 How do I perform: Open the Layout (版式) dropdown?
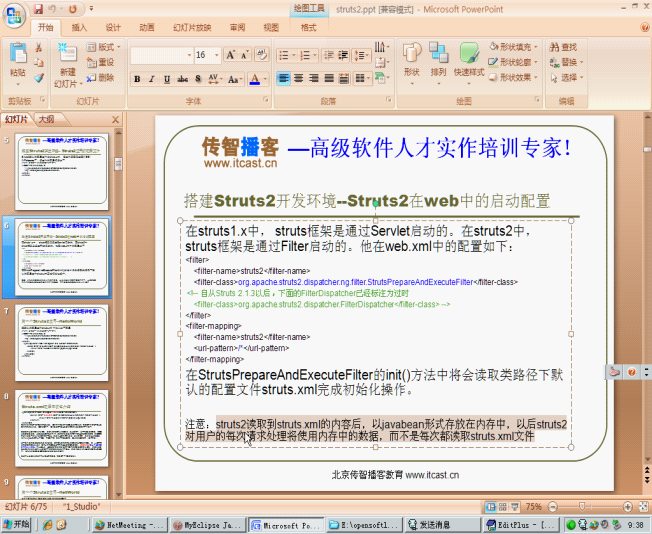pos(104,47)
